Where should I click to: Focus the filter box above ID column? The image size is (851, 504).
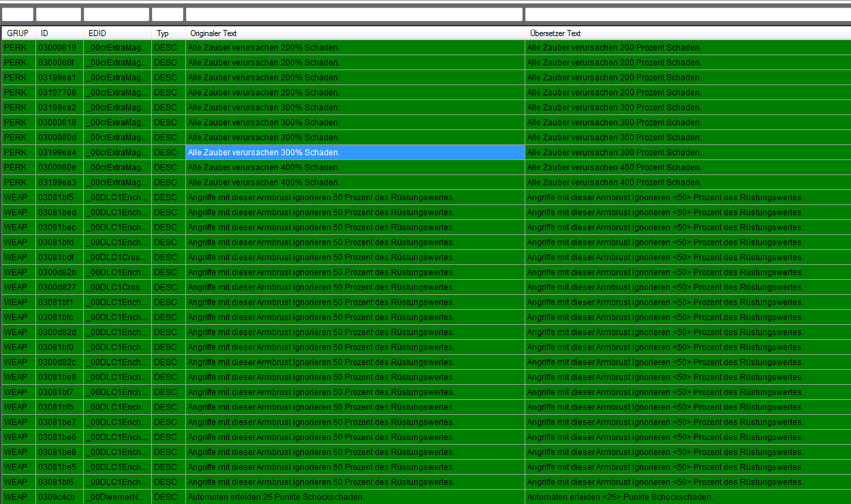(x=59, y=14)
